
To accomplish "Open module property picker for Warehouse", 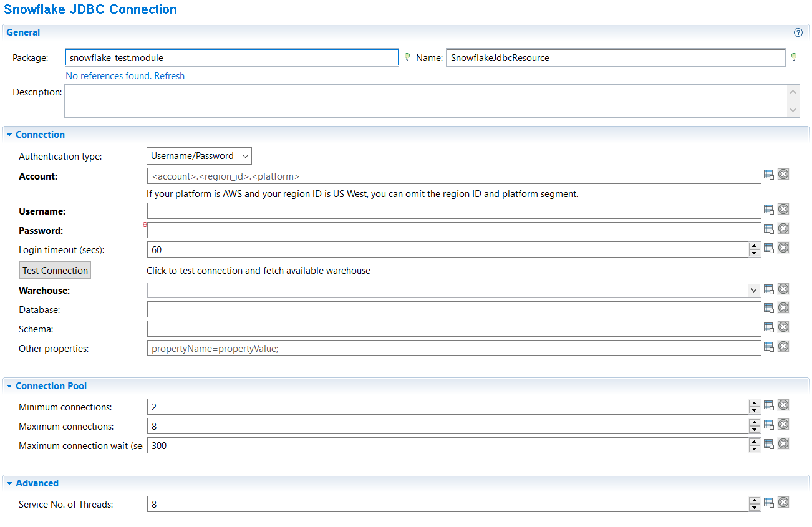I will pyautogui.click(x=769, y=290).
